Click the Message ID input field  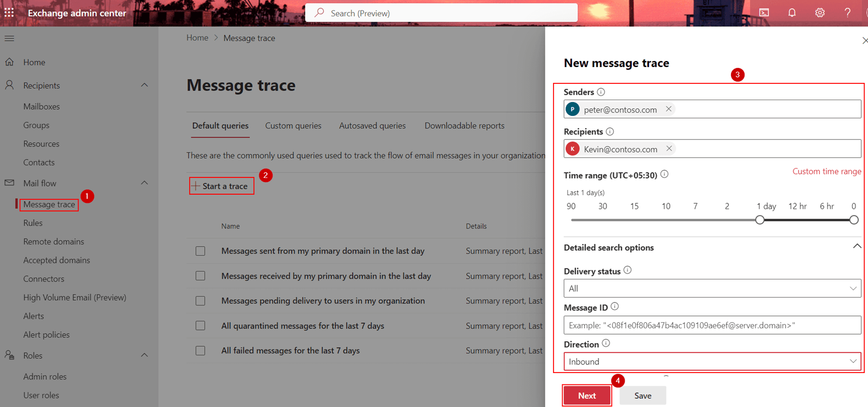[712, 325]
